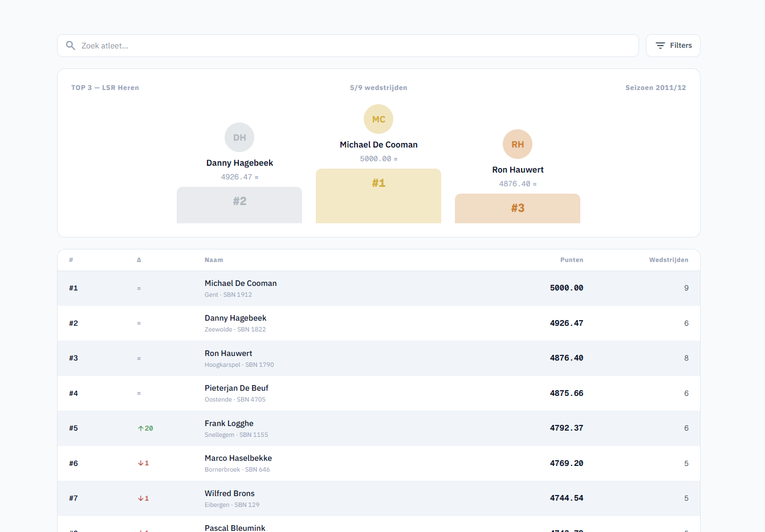This screenshot has height=532, width=765.
Task: Open Ron Hauwert table row name
Action: coord(229,353)
